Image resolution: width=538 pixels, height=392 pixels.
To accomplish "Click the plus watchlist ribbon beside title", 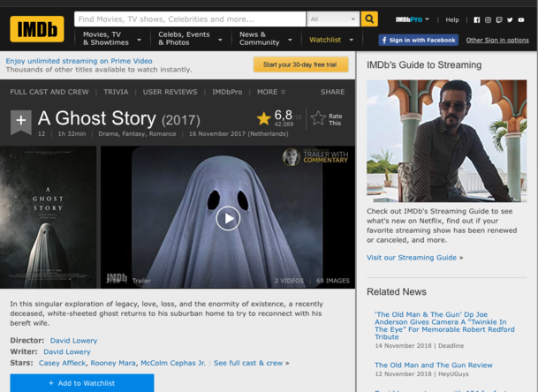I will [20, 122].
